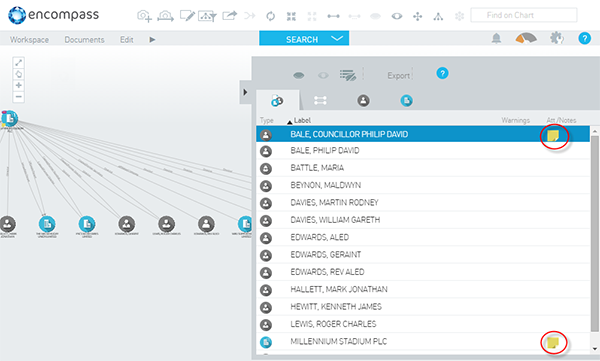
Task: Switch to the links tab
Action: 320,101
